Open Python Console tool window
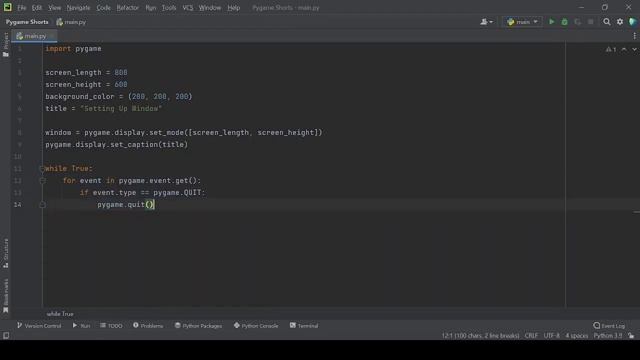The width and height of the screenshot is (640, 360). tap(256, 326)
